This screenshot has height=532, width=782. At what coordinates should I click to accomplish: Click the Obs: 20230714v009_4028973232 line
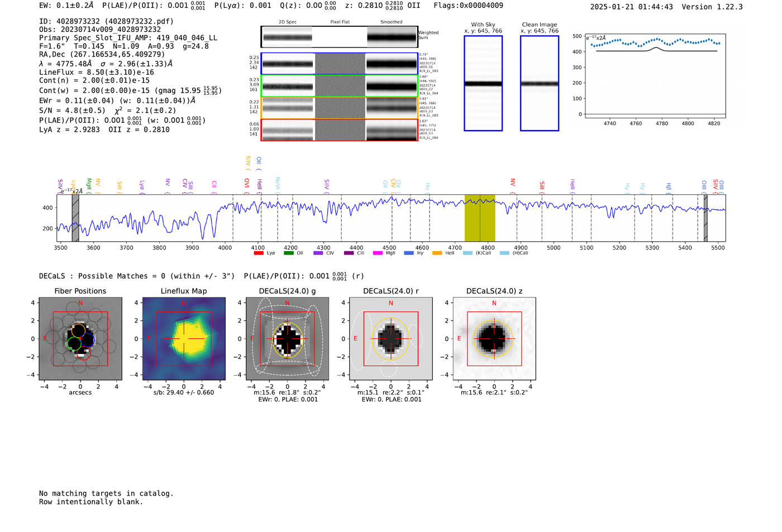tap(100, 30)
